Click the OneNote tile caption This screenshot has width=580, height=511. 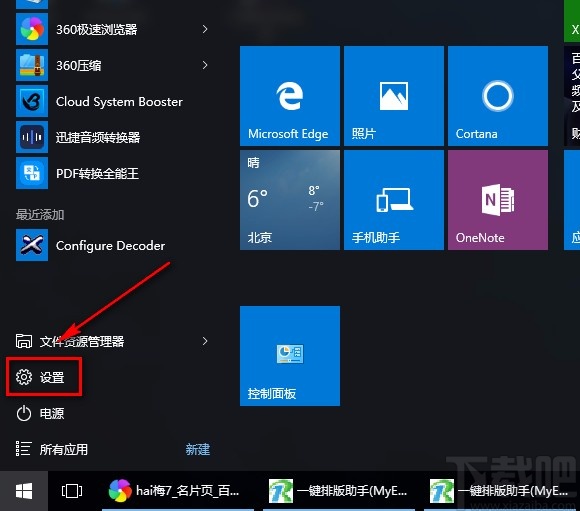coord(480,238)
